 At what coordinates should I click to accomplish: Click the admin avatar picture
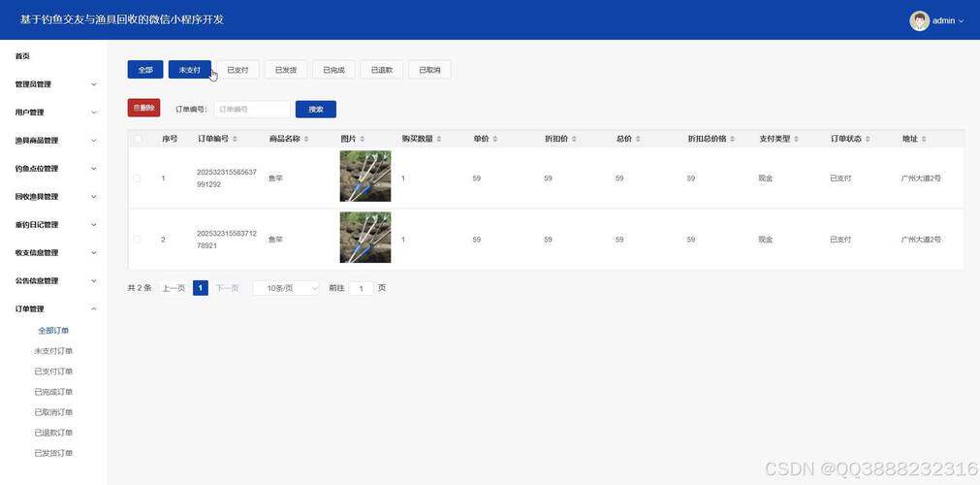coord(919,20)
